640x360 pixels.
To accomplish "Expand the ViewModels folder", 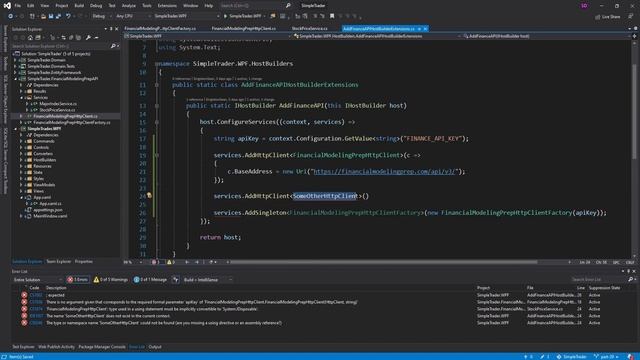I will [21, 184].
